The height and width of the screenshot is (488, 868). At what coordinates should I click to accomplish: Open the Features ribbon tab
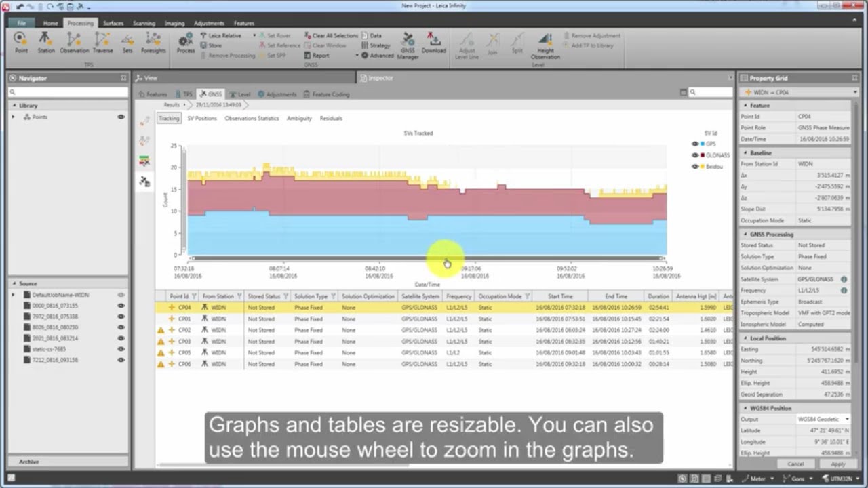click(x=244, y=23)
